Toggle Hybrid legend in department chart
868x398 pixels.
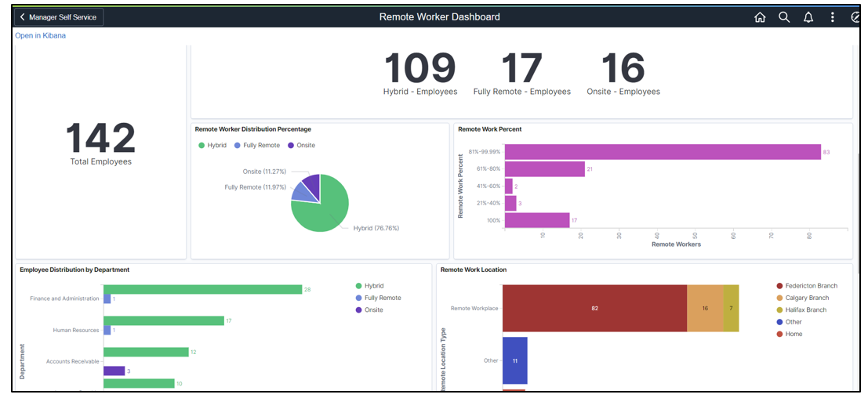tap(369, 286)
